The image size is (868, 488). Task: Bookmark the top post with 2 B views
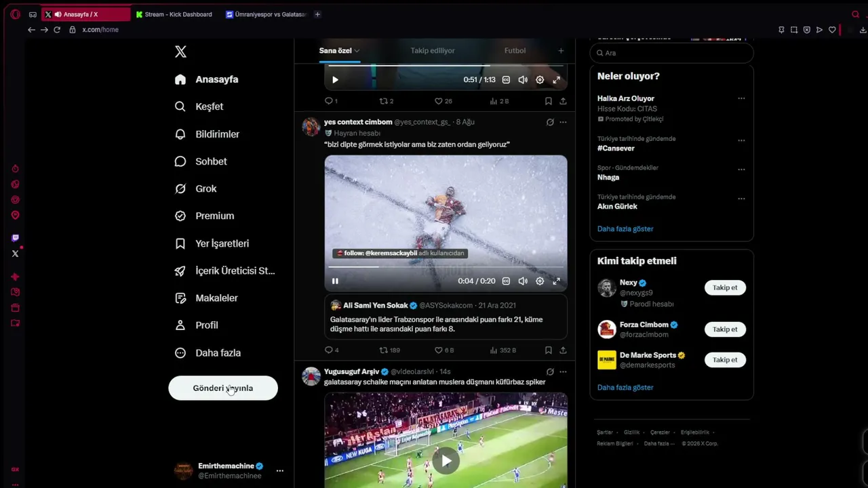pos(548,101)
